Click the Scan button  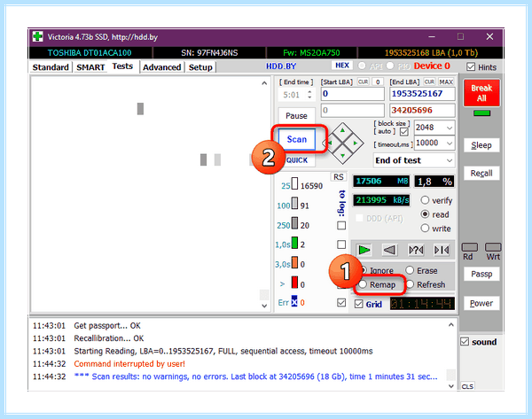point(296,139)
